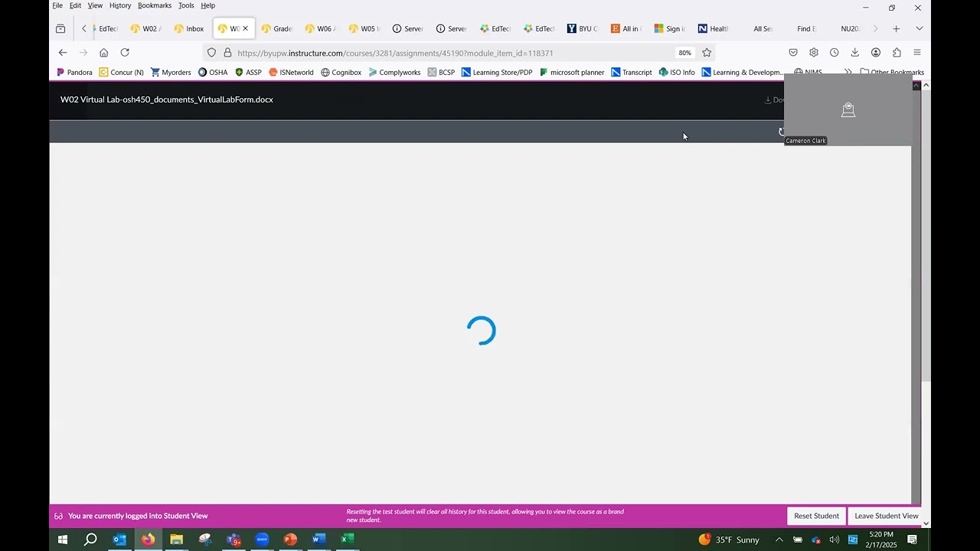Open the Firefox account icon
The image size is (980, 551).
(876, 53)
